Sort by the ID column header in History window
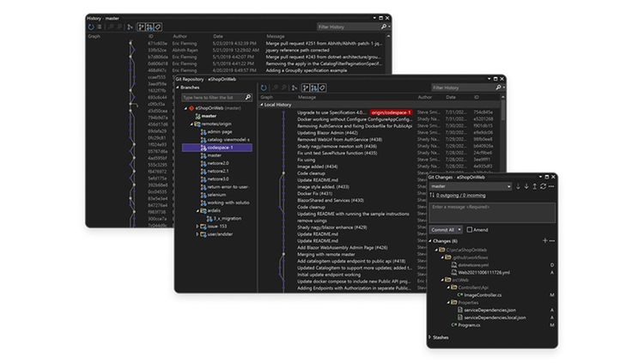Viewport: 644px width, 363px height. pyautogui.click(x=151, y=36)
